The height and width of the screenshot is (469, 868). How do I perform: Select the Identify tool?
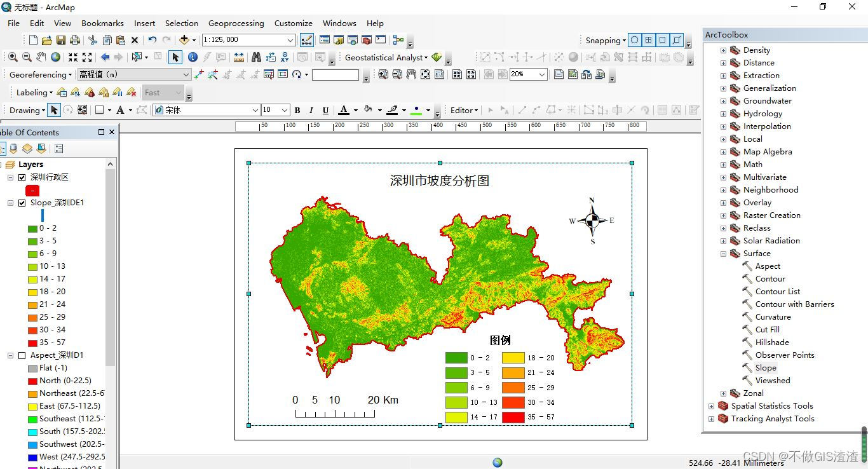193,57
